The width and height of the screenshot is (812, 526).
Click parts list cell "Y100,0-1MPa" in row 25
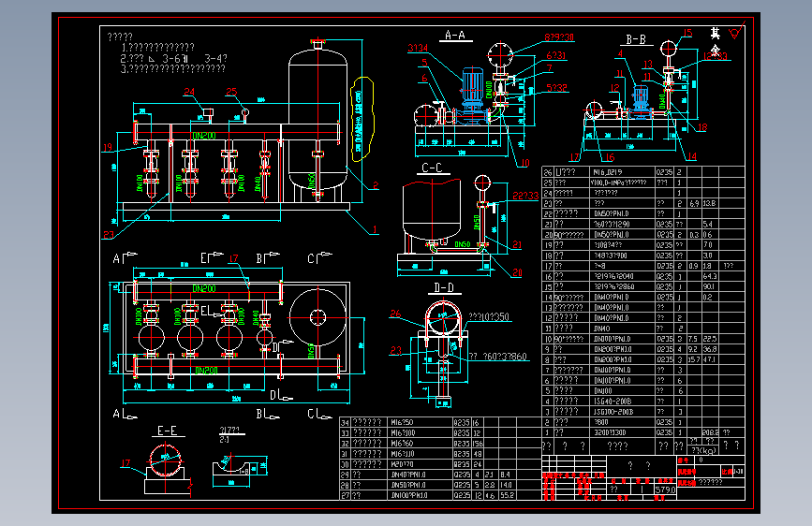coord(618,183)
